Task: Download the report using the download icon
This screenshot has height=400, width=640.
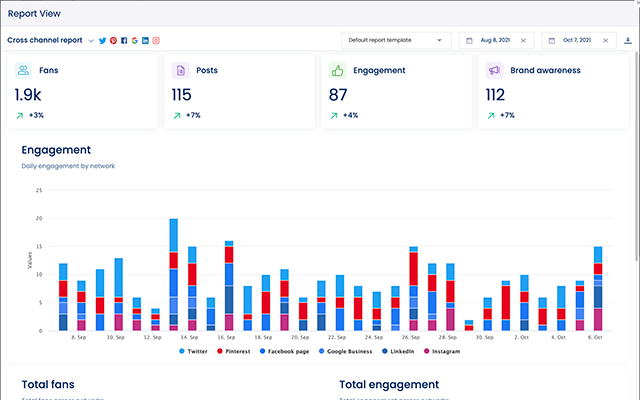Action: 627,40
